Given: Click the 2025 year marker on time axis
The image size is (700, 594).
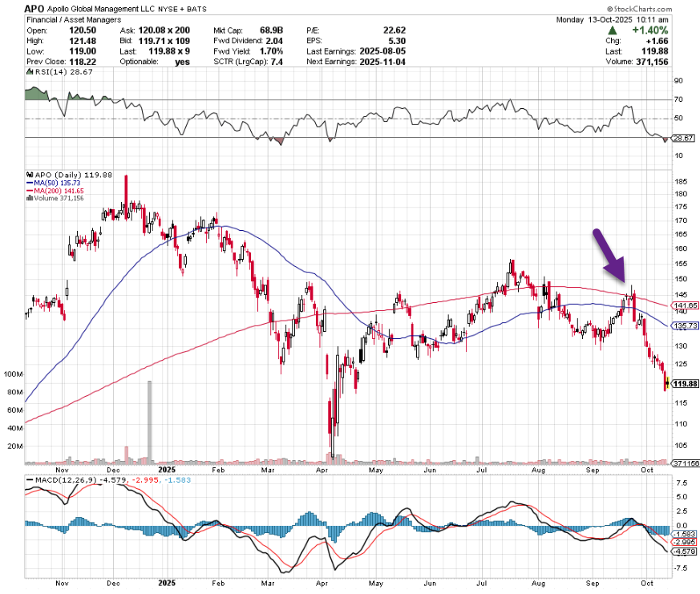Looking at the screenshot, I should pos(167,470).
